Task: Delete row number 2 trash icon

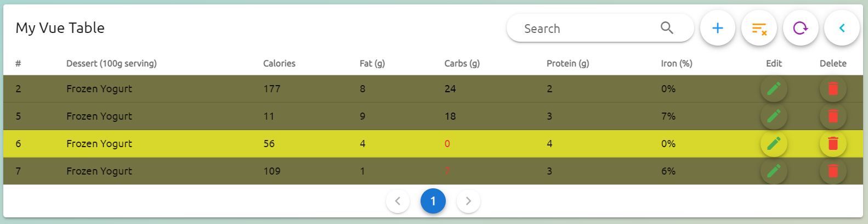Action: point(833,89)
